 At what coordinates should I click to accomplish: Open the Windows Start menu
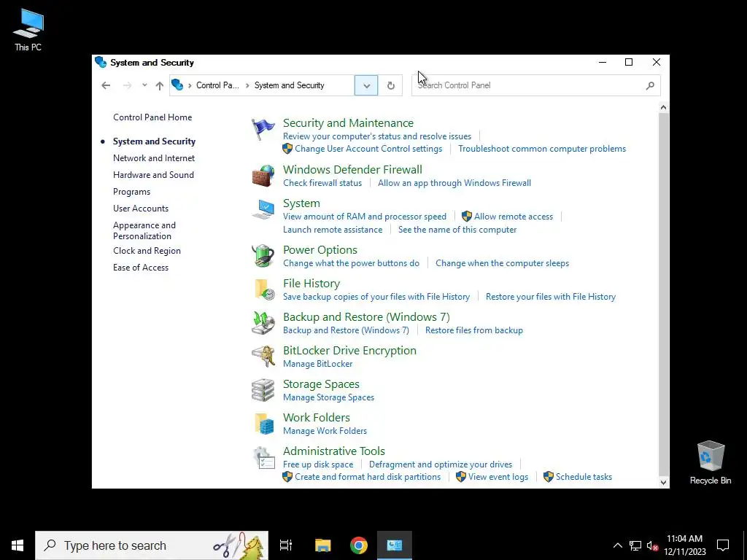[x=18, y=545]
